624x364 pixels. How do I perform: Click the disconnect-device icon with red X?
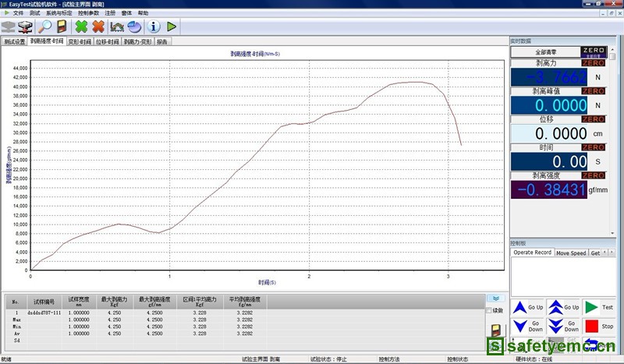click(25, 27)
